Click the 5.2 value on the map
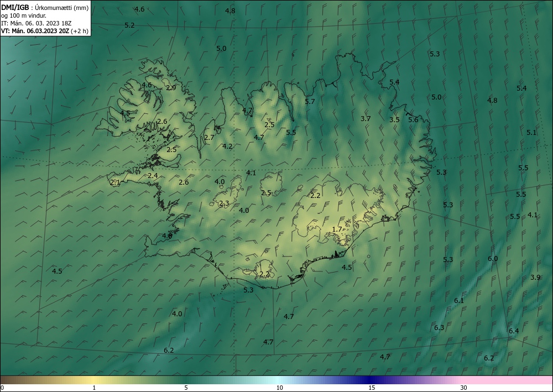The height and width of the screenshot is (392, 553). tap(129, 25)
